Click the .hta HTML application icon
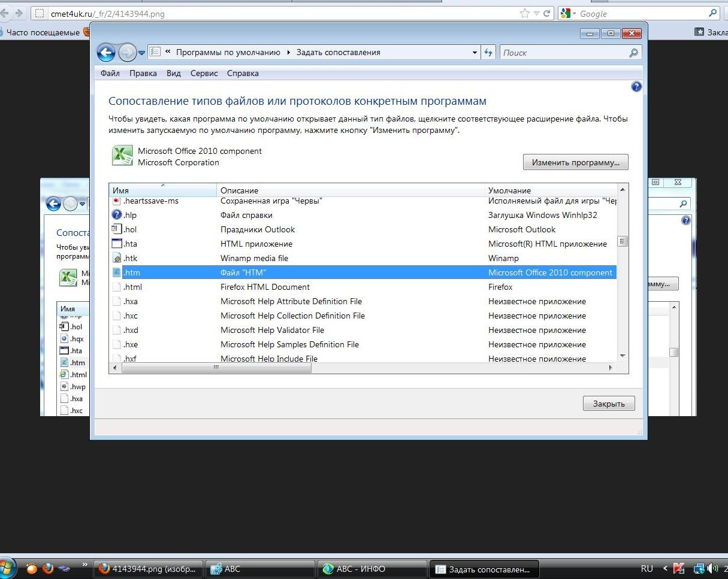This screenshot has width=728, height=579. [x=117, y=244]
